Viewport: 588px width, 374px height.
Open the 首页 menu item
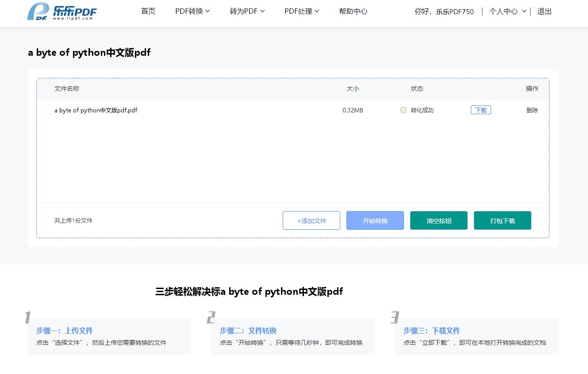pyautogui.click(x=148, y=12)
